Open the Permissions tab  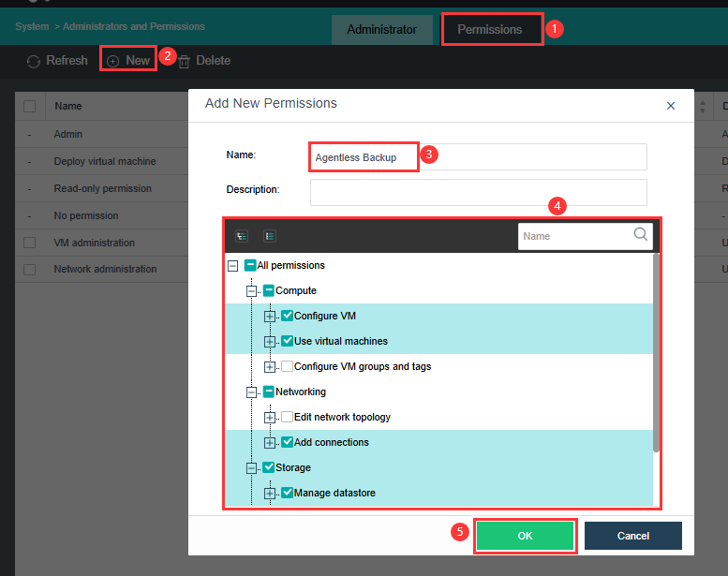[490, 30]
